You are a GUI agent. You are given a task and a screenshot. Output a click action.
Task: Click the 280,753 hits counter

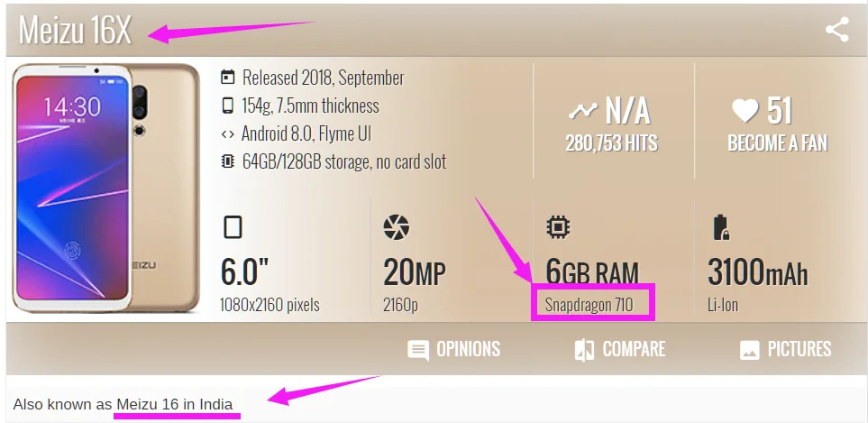611,143
